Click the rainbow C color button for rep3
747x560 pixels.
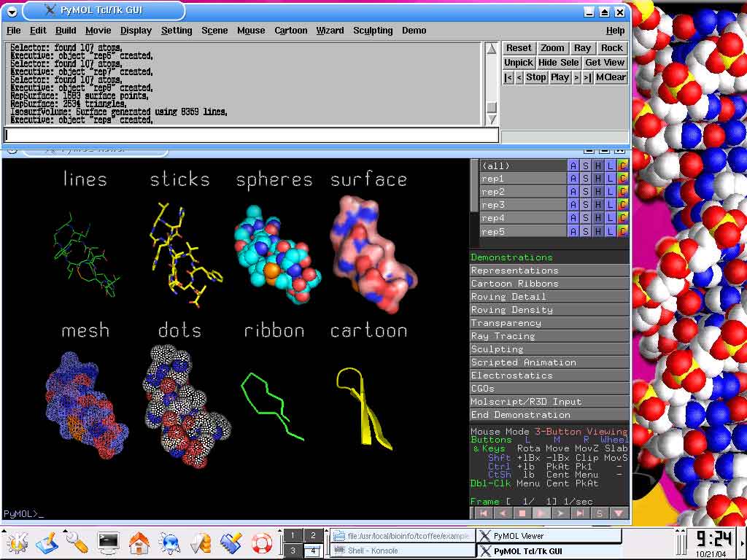623,205
